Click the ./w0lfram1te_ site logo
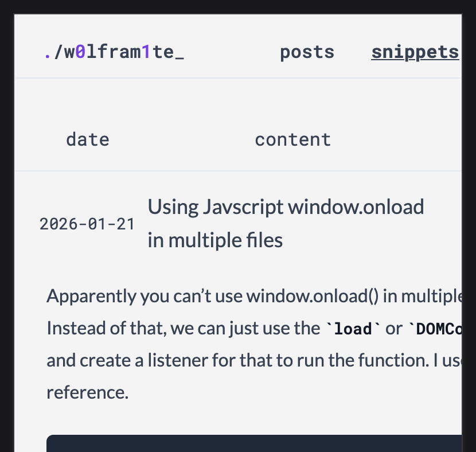The image size is (476, 452). pos(114,52)
